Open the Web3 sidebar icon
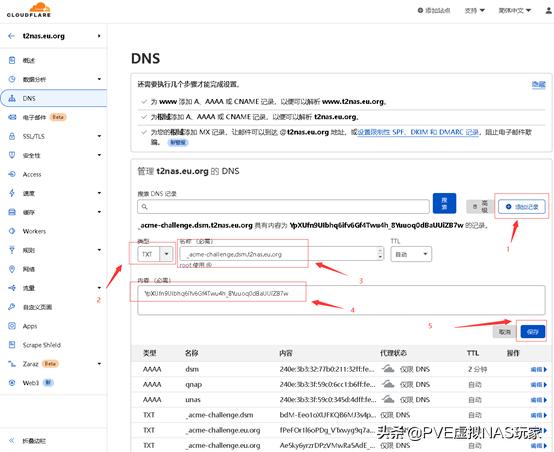 12,383
